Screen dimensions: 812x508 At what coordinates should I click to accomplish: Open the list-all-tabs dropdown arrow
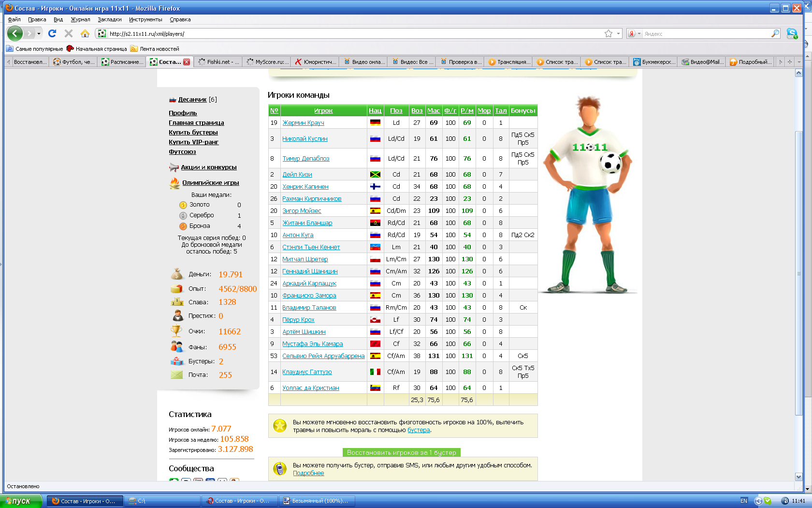(799, 62)
